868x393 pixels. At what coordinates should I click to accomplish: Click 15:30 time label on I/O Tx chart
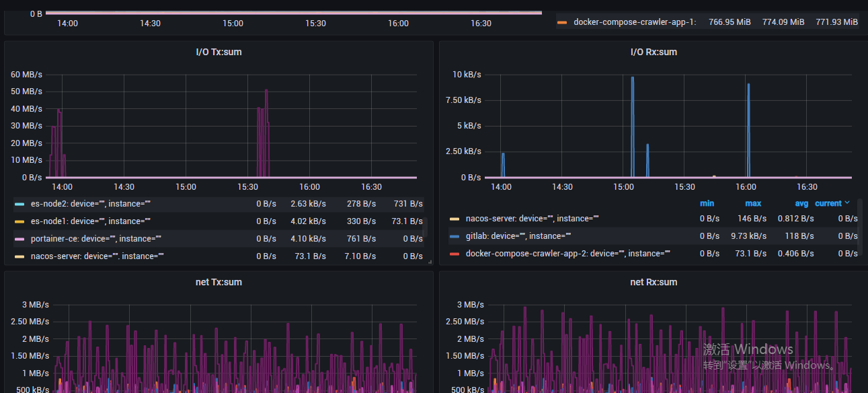[x=247, y=187]
